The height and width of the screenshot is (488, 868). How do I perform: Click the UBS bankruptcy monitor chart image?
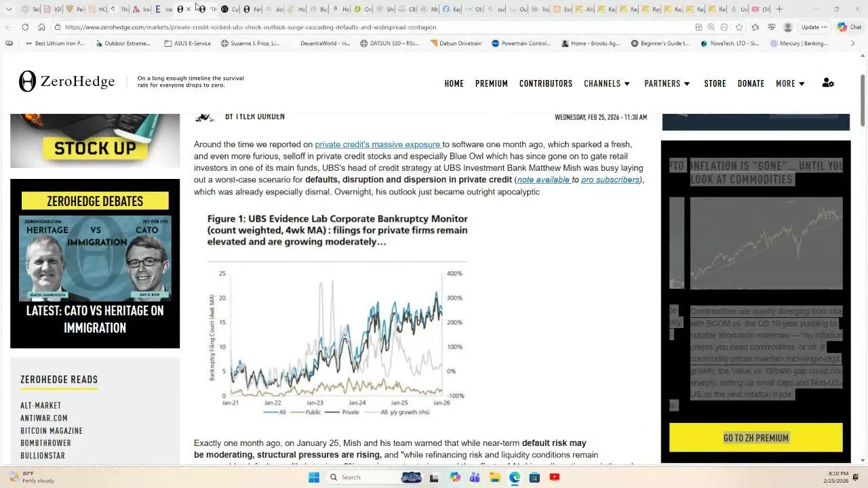click(338, 315)
